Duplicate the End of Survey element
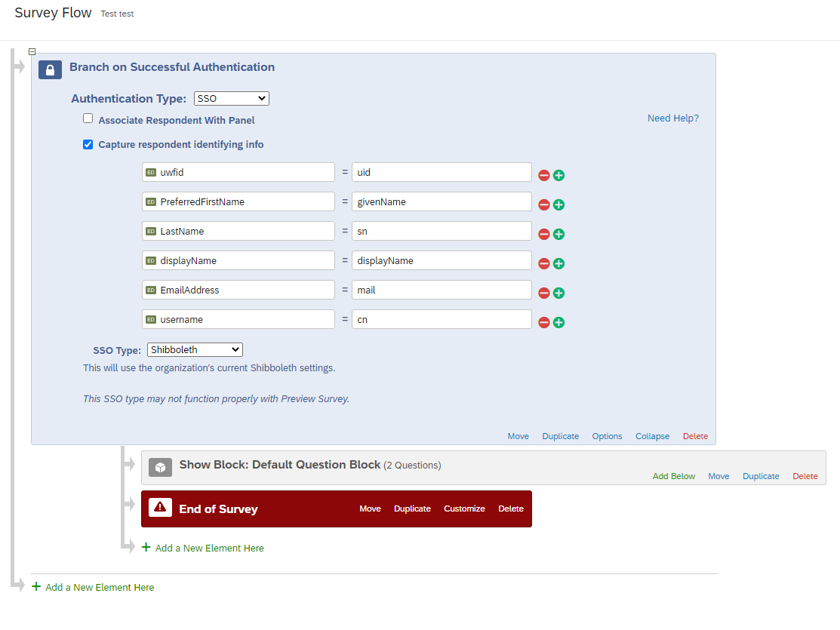 pyautogui.click(x=412, y=509)
